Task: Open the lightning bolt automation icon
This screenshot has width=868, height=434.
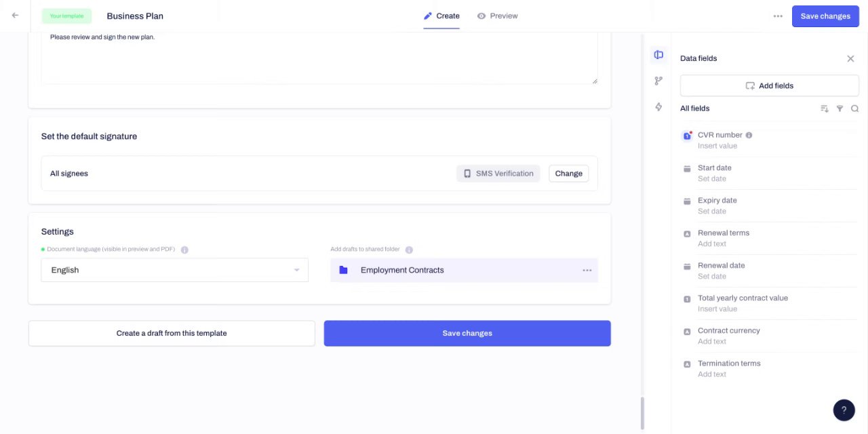Action: pos(658,106)
